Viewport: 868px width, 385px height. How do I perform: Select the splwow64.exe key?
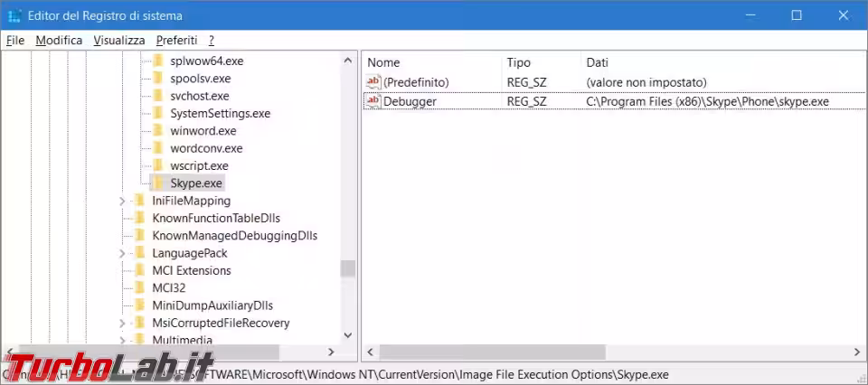coord(206,61)
